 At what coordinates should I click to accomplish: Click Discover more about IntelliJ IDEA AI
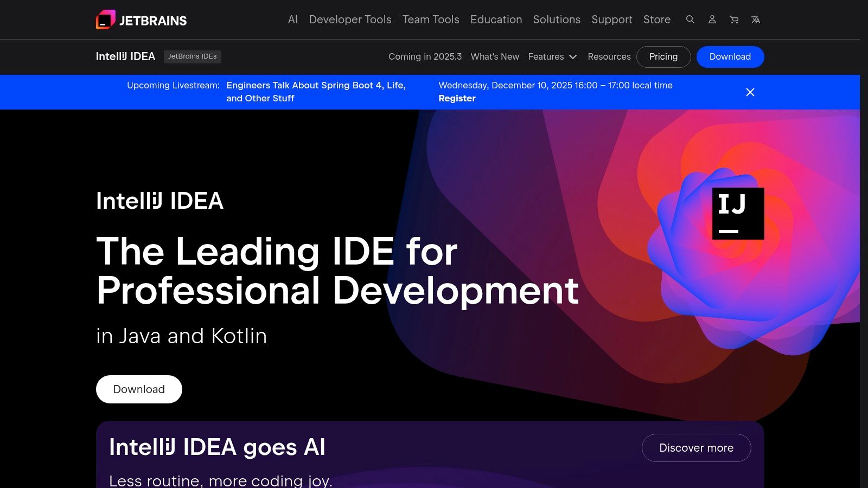(x=696, y=447)
